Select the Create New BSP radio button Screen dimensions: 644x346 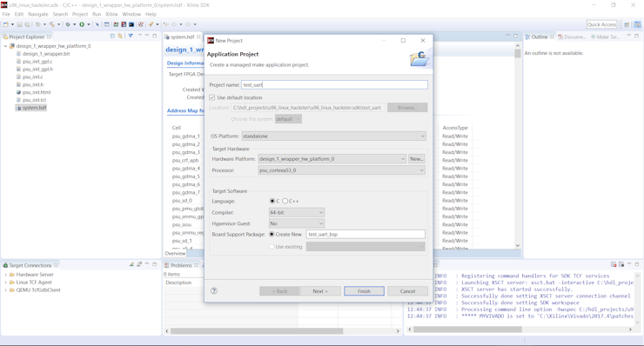coord(272,235)
